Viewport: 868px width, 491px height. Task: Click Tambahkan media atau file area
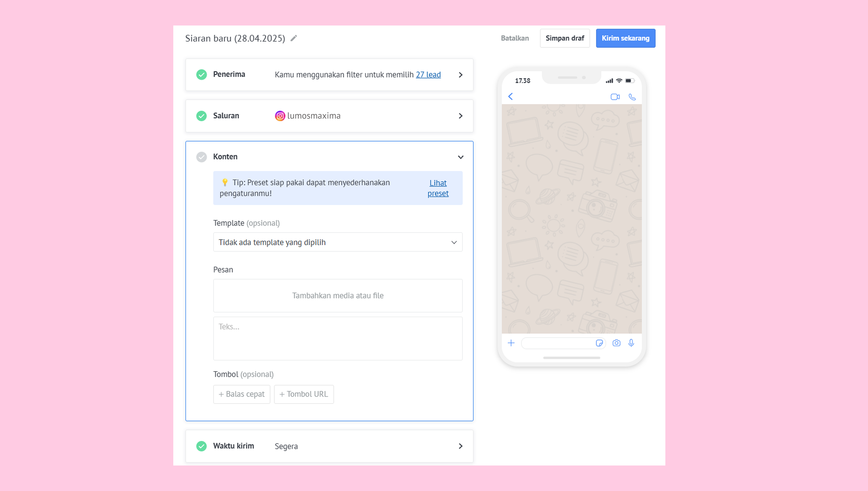click(x=338, y=296)
